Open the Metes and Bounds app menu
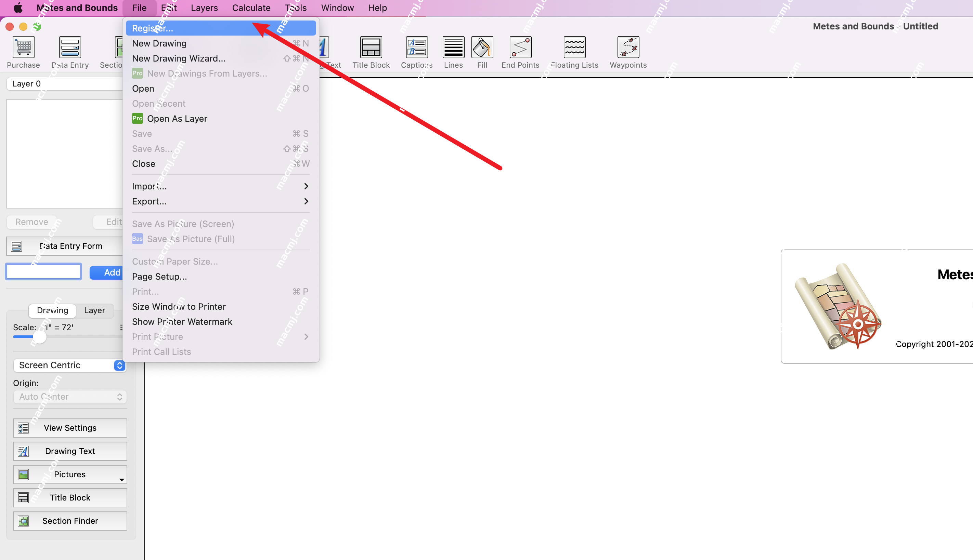973x560 pixels. 77,8
